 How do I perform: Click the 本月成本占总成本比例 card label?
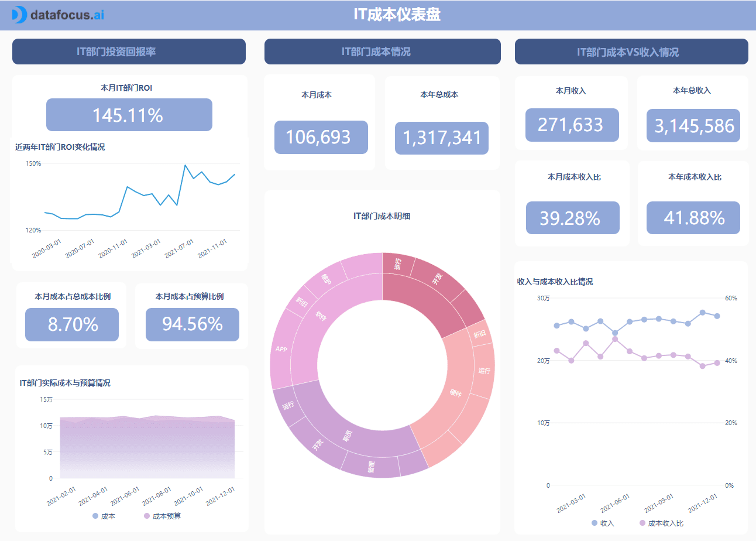click(73, 296)
